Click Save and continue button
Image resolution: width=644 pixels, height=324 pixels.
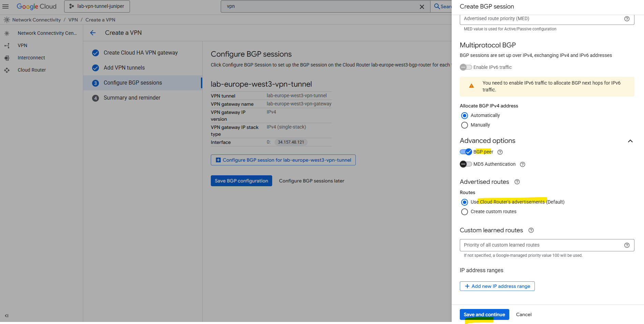(484, 314)
